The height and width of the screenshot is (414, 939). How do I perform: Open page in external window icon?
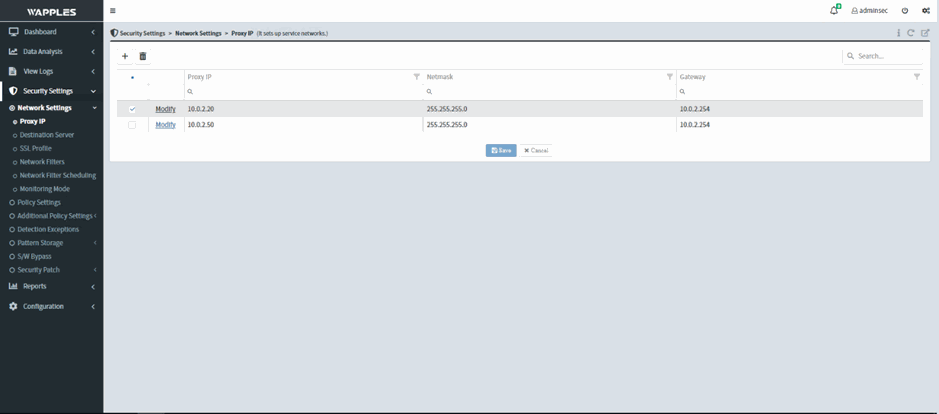[925, 33]
